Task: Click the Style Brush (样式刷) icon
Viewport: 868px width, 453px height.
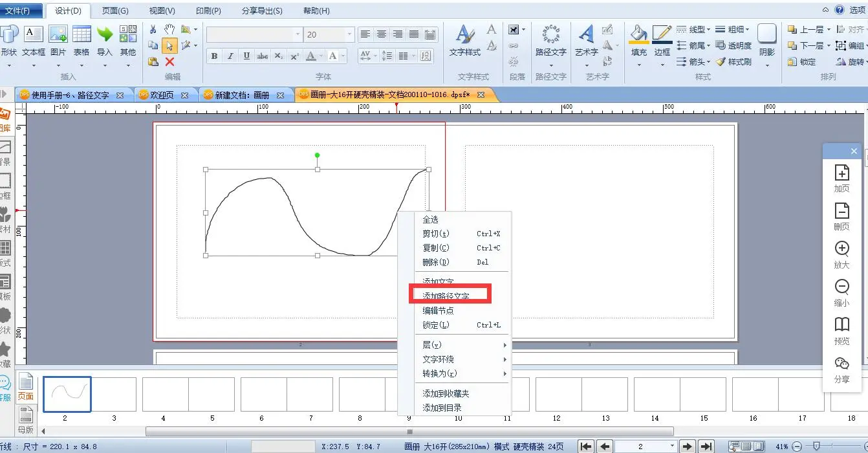Action: tap(733, 62)
